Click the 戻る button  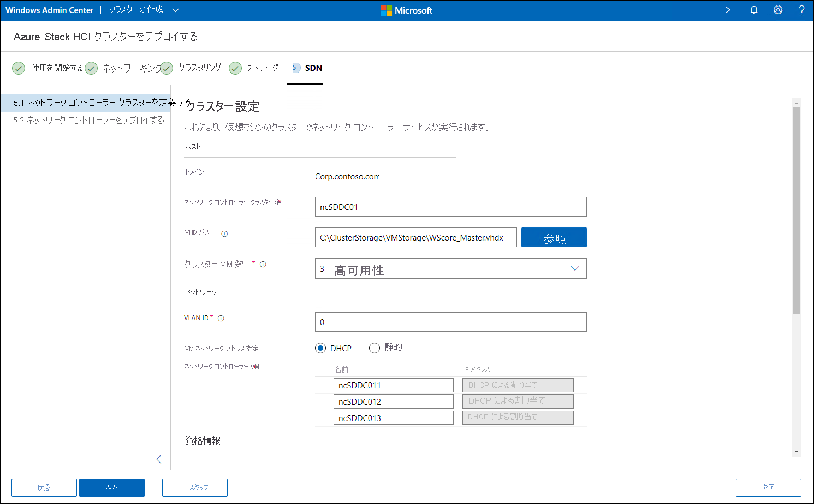click(x=44, y=488)
